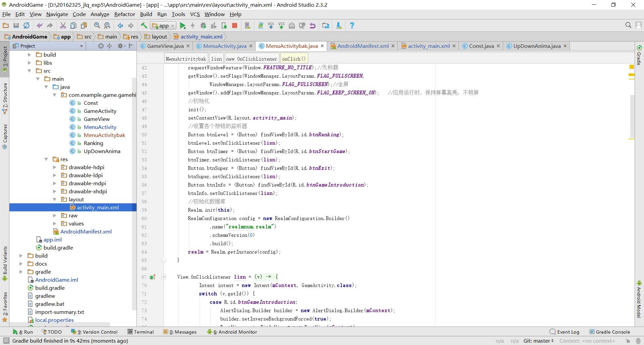644x345 pixels.
Task: Toggle the Structure tool window on left edge
Action: click(x=5, y=97)
